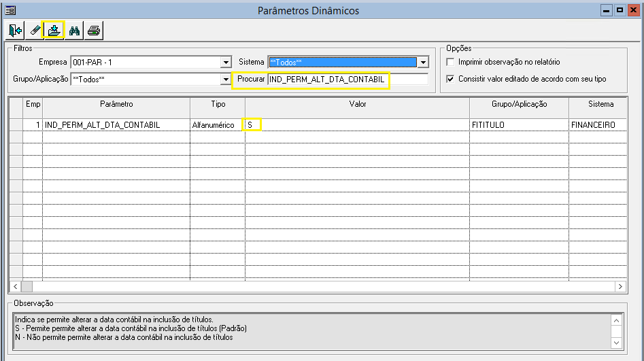Click the grid horizontal scrollbar thumb

point(27,286)
